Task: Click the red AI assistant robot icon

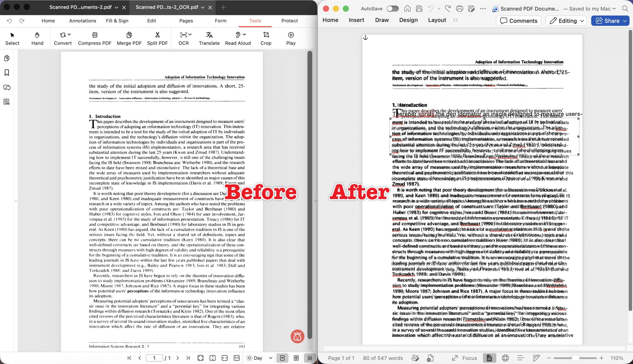Action: pos(297,336)
